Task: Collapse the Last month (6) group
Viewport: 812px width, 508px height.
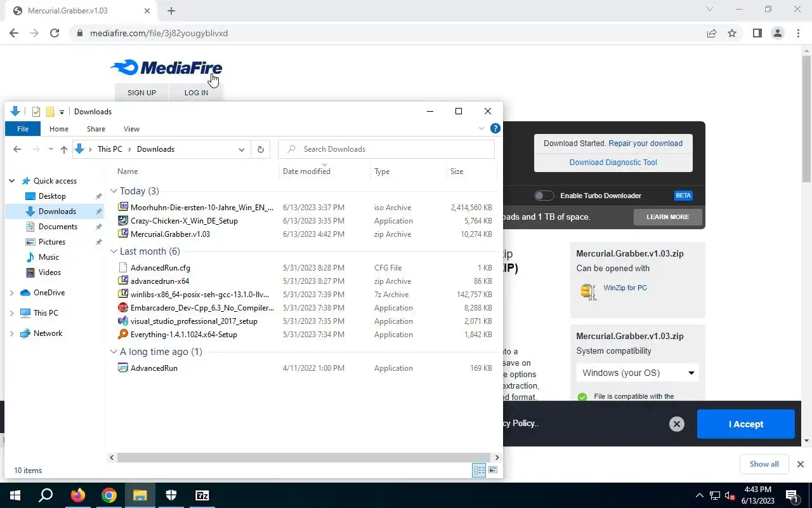Action: [x=114, y=251]
